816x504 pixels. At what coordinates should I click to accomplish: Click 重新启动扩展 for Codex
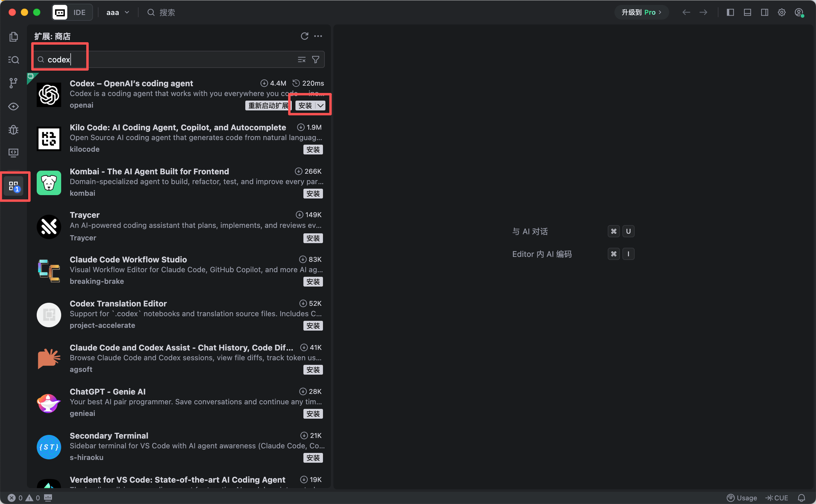pyautogui.click(x=268, y=106)
